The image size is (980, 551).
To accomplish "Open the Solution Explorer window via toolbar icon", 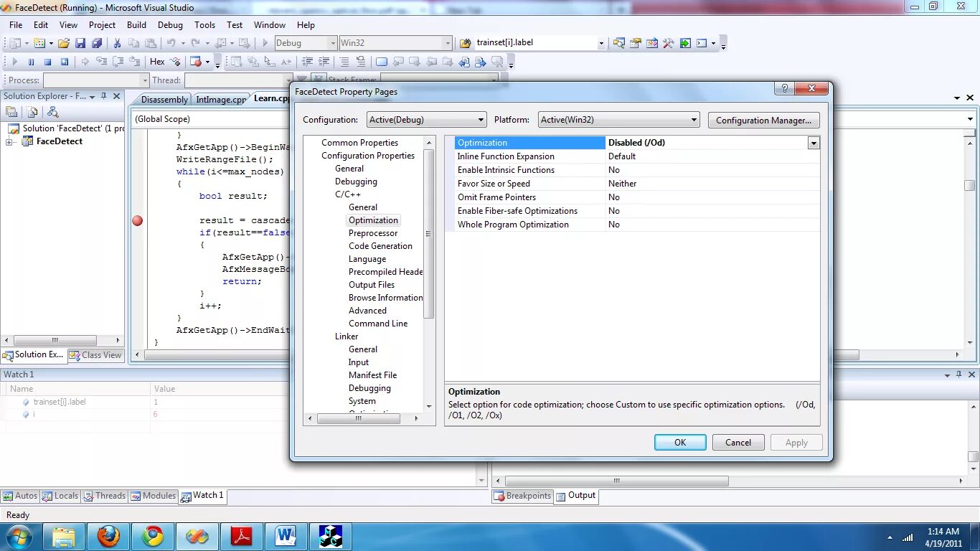I will 618,43.
